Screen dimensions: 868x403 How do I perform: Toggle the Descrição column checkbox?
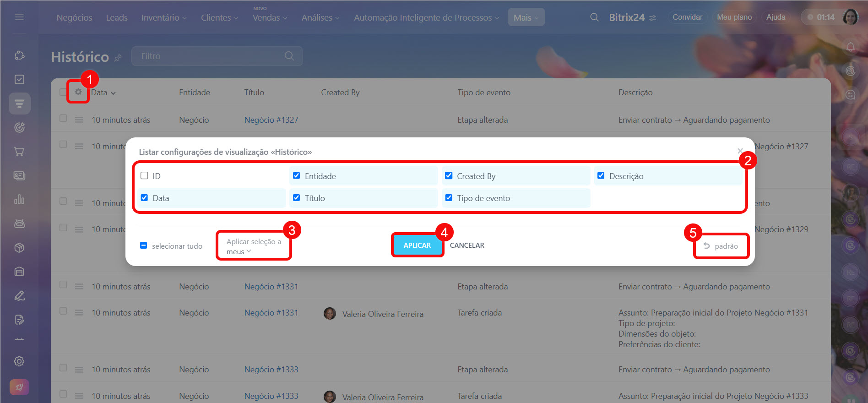pos(601,176)
